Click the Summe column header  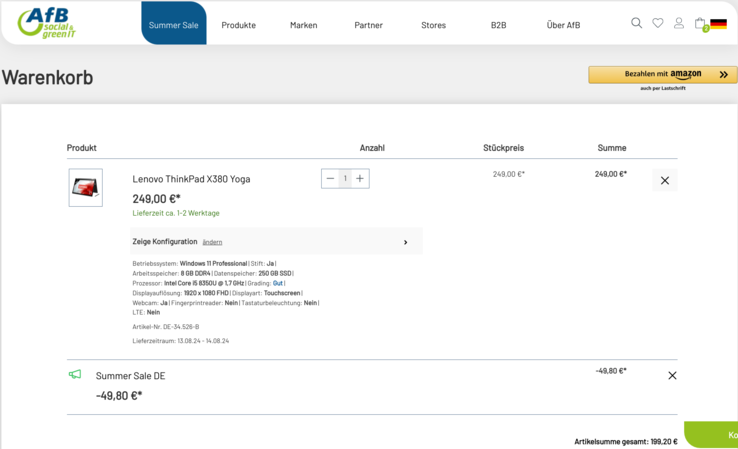tap(612, 148)
